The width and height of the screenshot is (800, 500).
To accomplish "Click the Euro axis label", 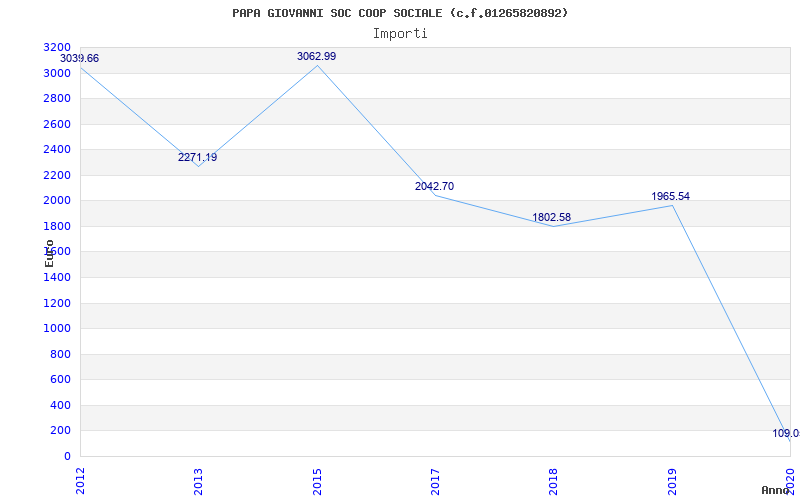I will [49, 253].
